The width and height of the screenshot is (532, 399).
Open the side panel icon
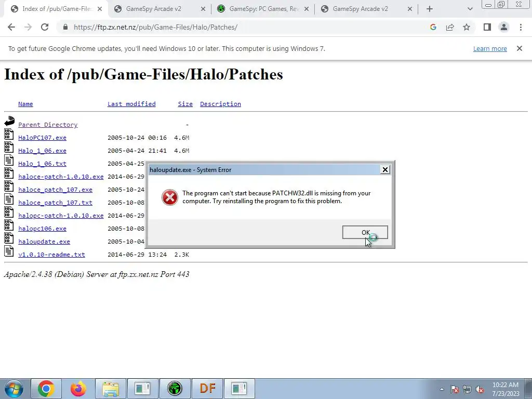pos(487,27)
